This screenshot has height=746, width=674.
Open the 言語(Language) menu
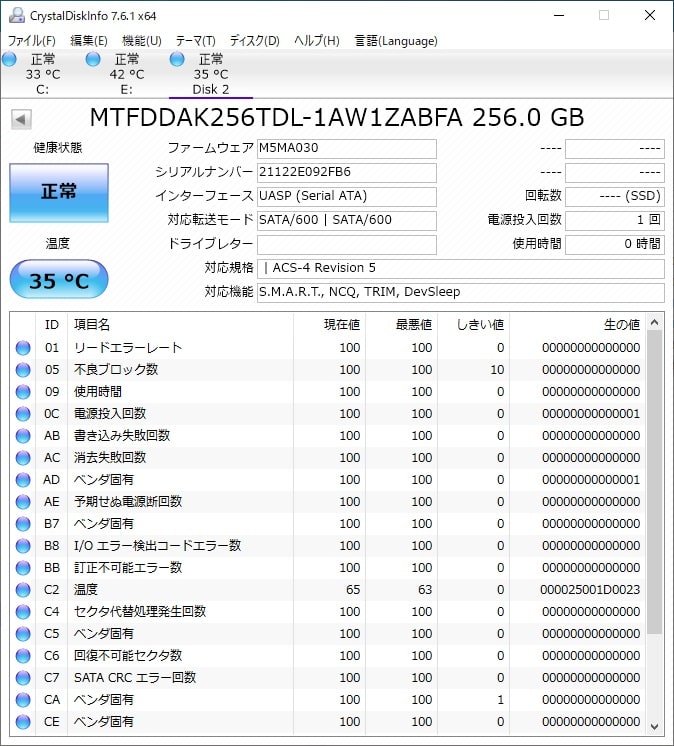tap(396, 41)
